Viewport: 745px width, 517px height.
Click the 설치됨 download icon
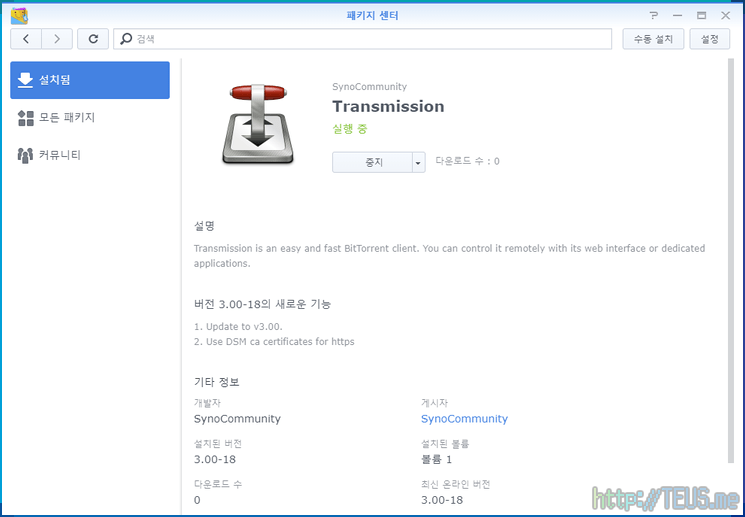pos(25,80)
